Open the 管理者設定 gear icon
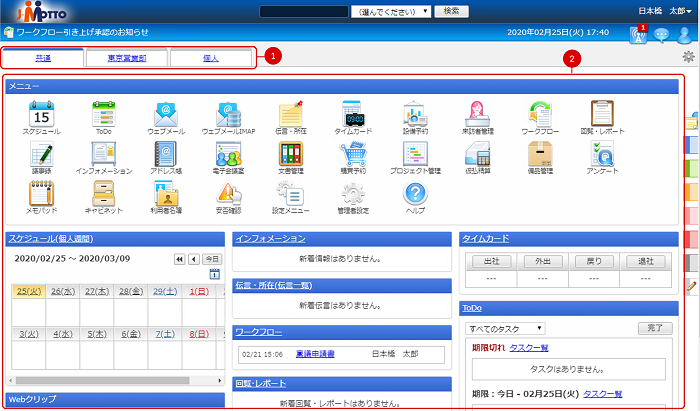Image resolution: width=700 pixels, height=411 pixels. (x=353, y=193)
